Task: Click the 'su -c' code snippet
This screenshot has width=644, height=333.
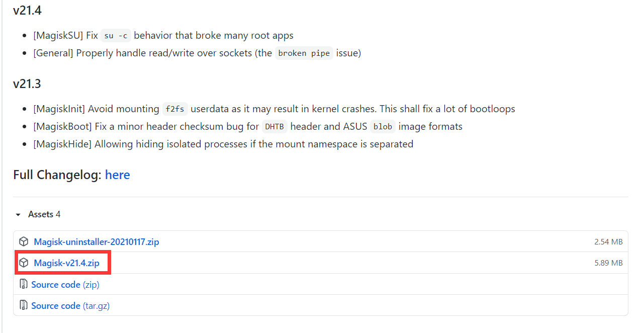Action: [116, 36]
